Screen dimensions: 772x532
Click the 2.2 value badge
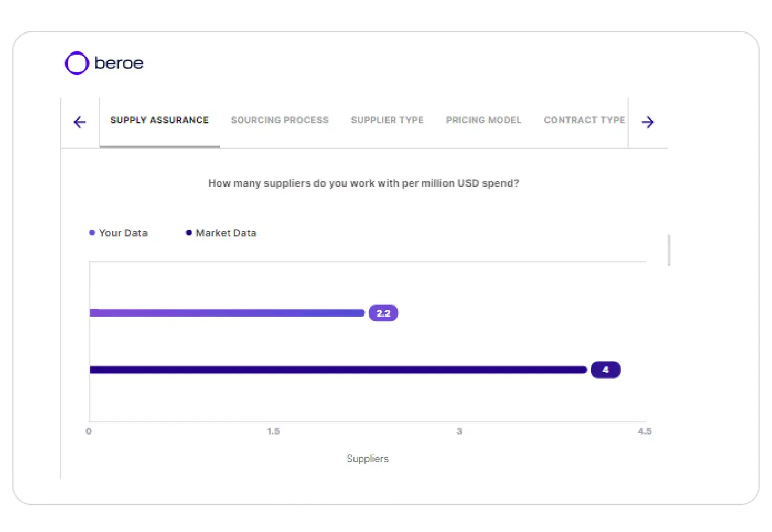pyautogui.click(x=383, y=313)
